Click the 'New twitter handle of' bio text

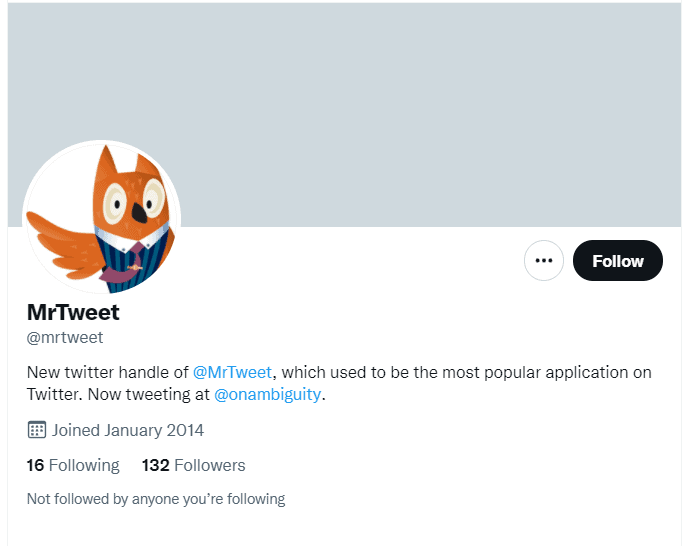tap(108, 372)
